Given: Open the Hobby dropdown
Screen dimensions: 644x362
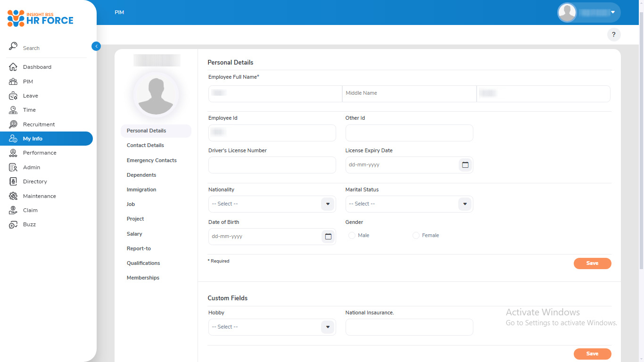Looking at the screenshot, I should (328, 327).
